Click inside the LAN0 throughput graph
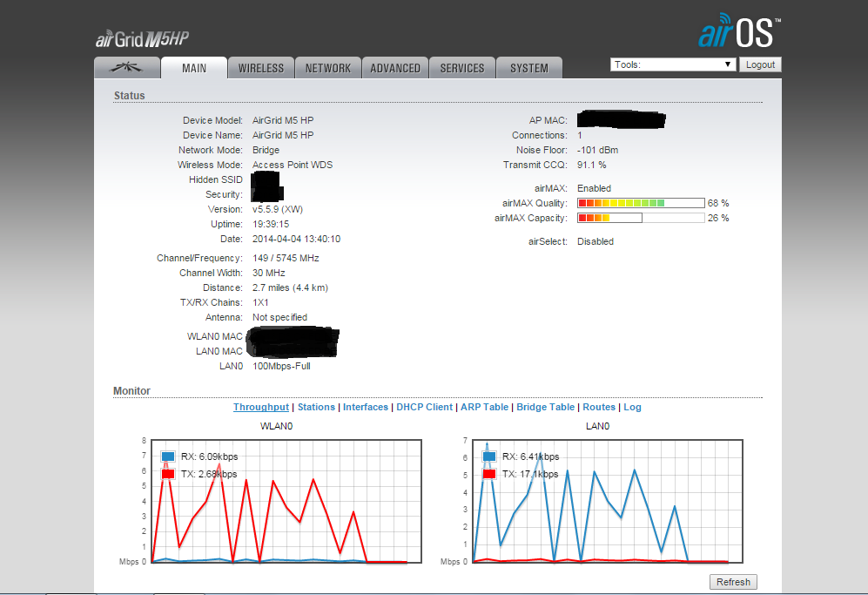The image size is (868, 595). pos(608,502)
